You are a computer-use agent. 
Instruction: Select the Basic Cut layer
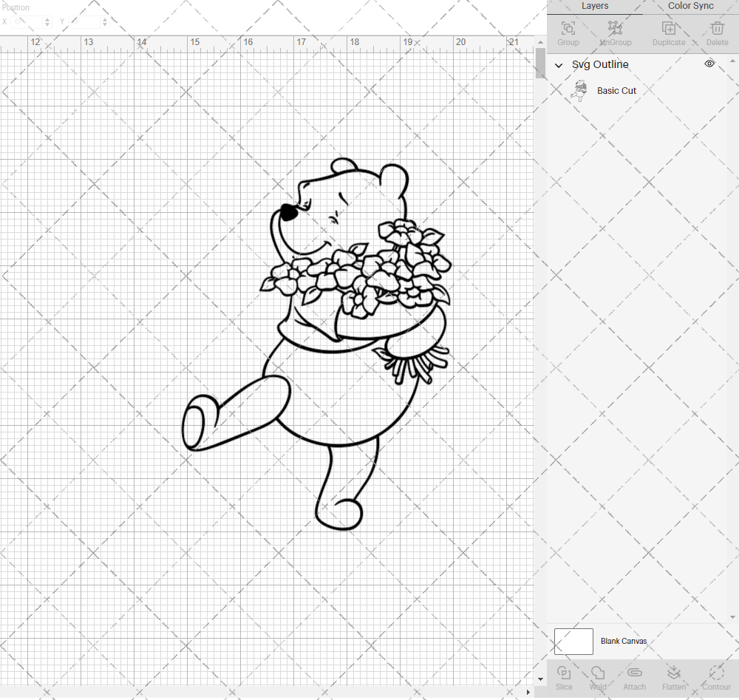point(616,90)
